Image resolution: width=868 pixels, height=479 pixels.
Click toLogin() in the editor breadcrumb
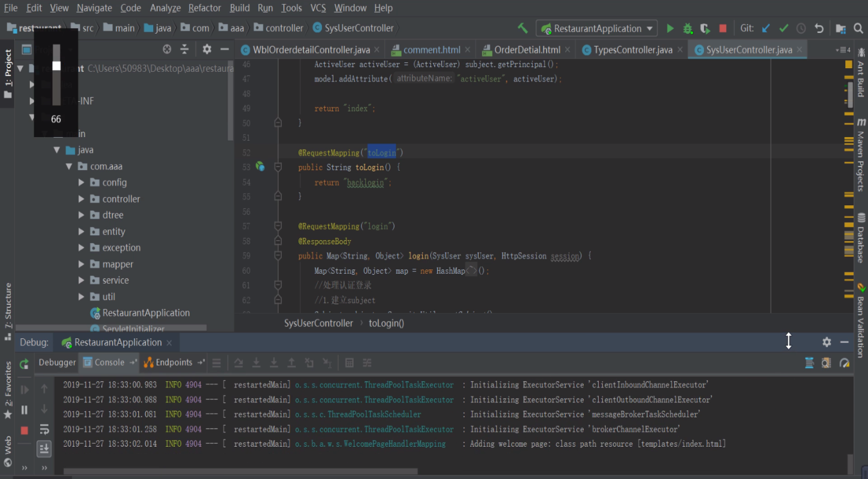387,323
